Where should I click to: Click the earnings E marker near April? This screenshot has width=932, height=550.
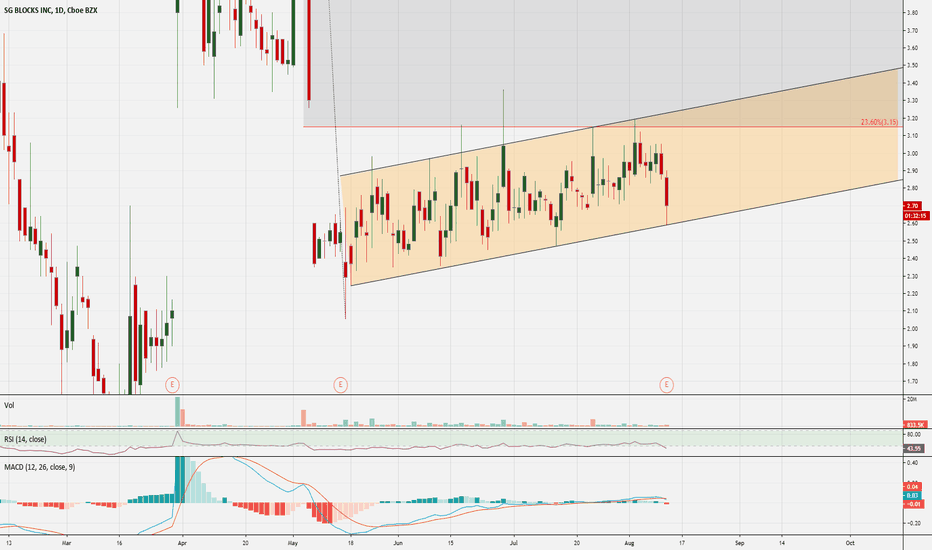coord(172,385)
